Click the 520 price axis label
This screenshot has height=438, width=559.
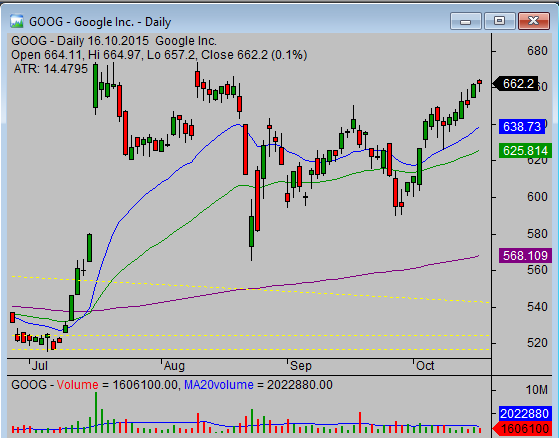[x=537, y=343]
